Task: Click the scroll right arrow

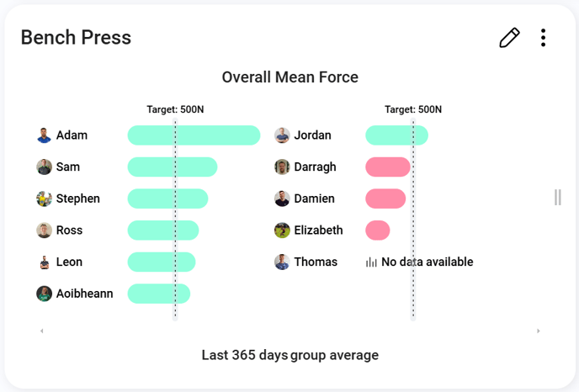Action: point(539,331)
